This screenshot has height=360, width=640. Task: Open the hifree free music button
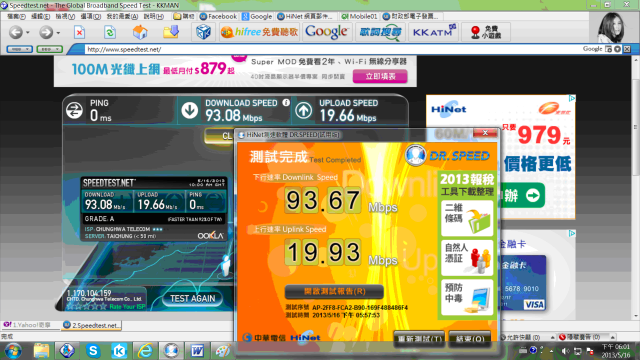[x=260, y=32]
